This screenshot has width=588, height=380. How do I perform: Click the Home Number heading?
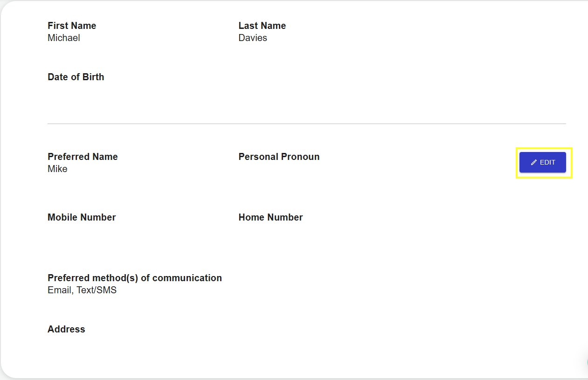pyautogui.click(x=270, y=217)
